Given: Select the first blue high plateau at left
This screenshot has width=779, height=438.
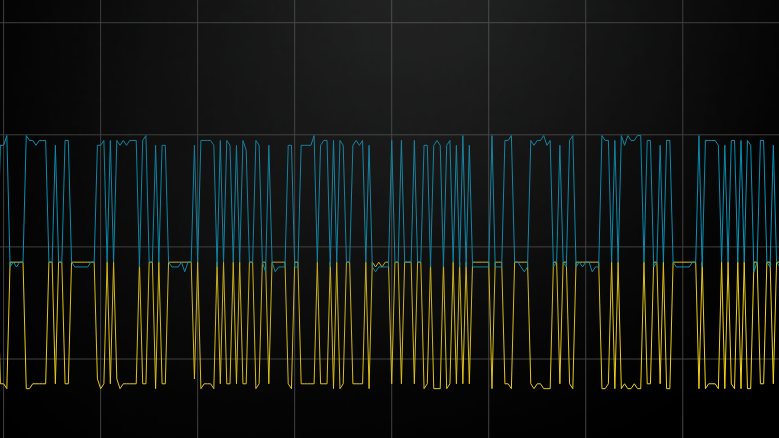Looking at the screenshot, I should coord(35,142).
